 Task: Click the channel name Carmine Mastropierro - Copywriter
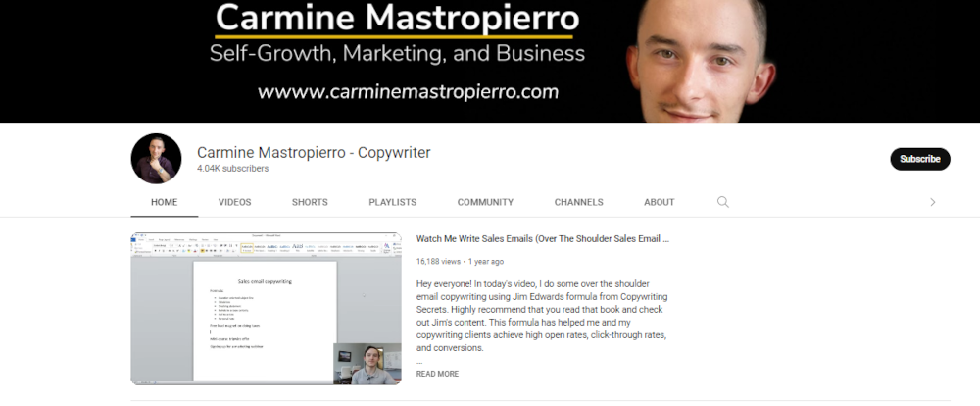coord(314,152)
